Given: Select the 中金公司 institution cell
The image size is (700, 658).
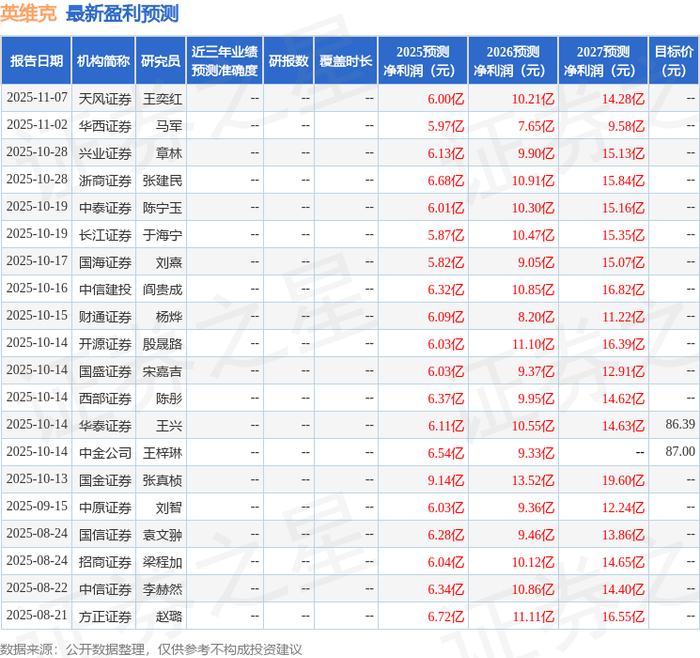Looking at the screenshot, I should [x=105, y=453].
